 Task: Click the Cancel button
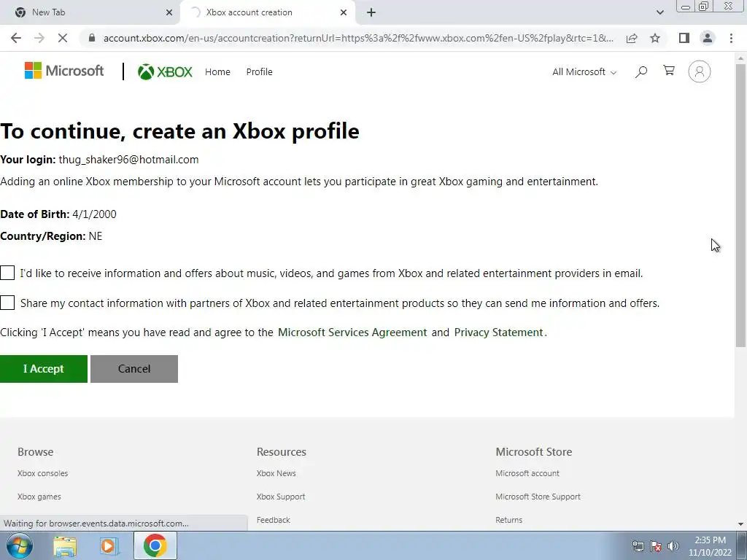(x=134, y=368)
